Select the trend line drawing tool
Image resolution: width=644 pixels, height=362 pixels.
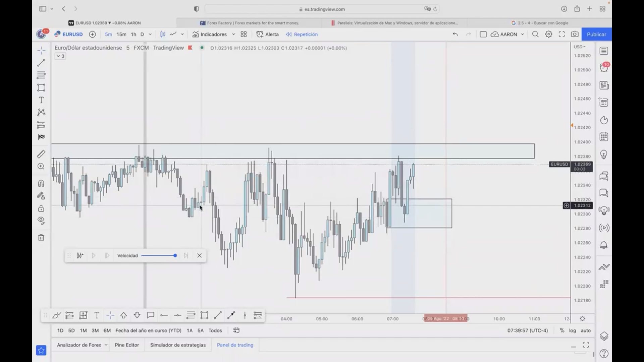(x=41, y=63)
